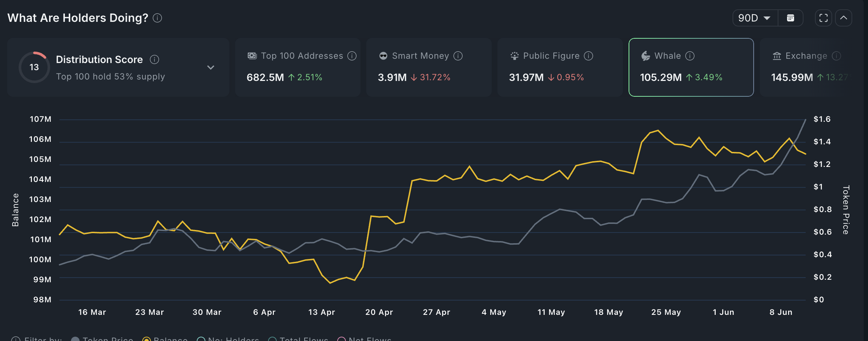Select the Smart Money card
Screen dimensions: 868x341
point(429,67)
